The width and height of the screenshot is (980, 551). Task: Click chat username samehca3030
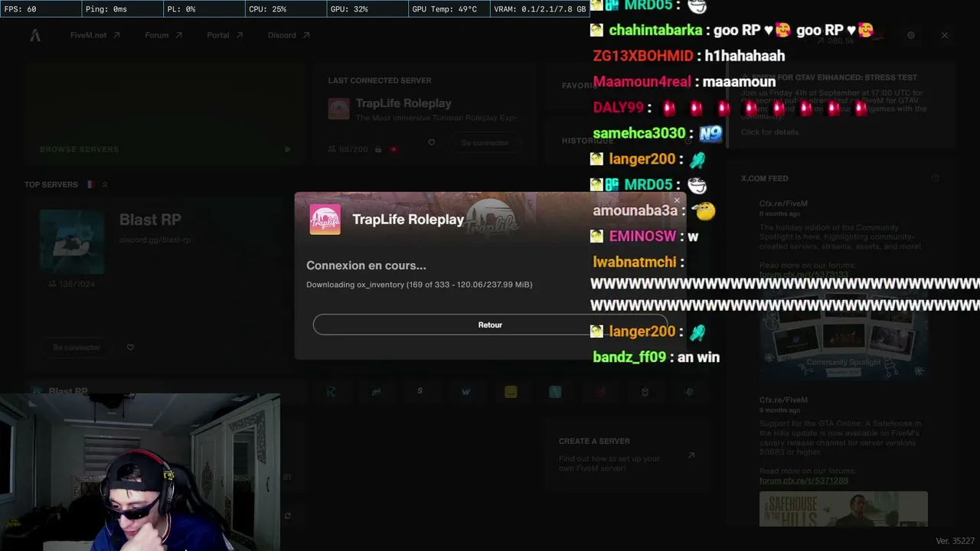pos(639,133)
